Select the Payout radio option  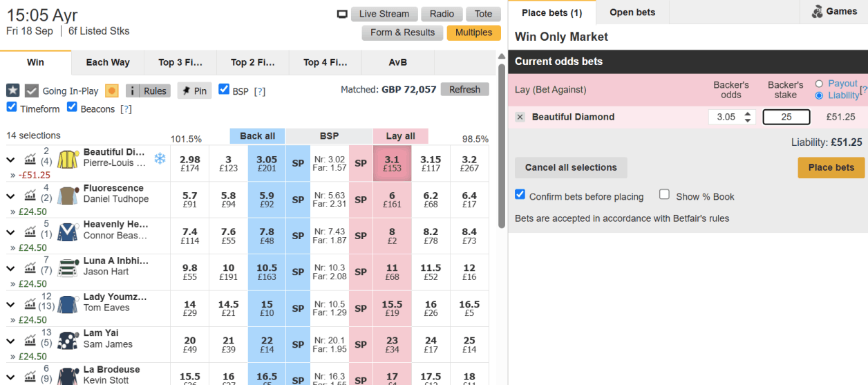pyautogui.click(x=819, y=84)
